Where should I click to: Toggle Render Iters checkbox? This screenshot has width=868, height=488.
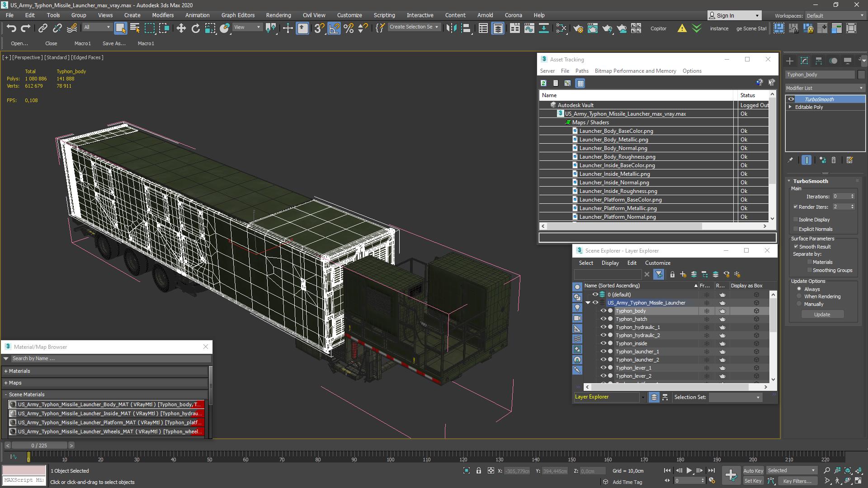(795, 207)
